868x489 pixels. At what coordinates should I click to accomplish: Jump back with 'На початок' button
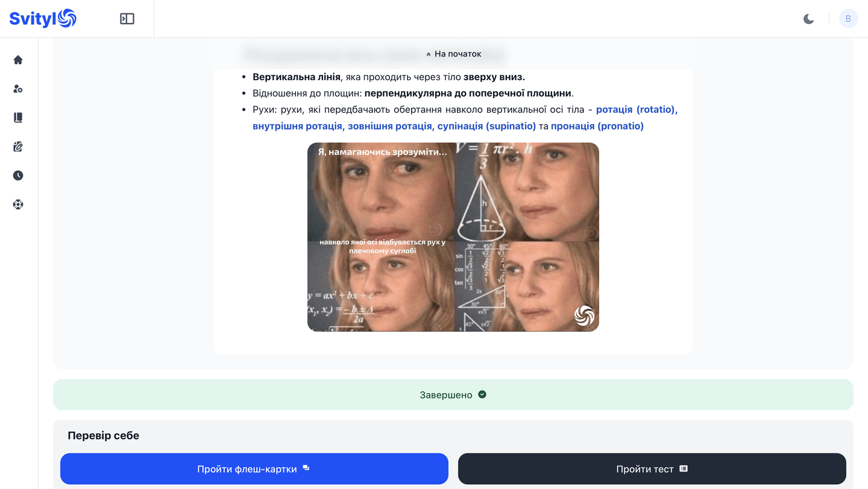click(x=453, y=54)
